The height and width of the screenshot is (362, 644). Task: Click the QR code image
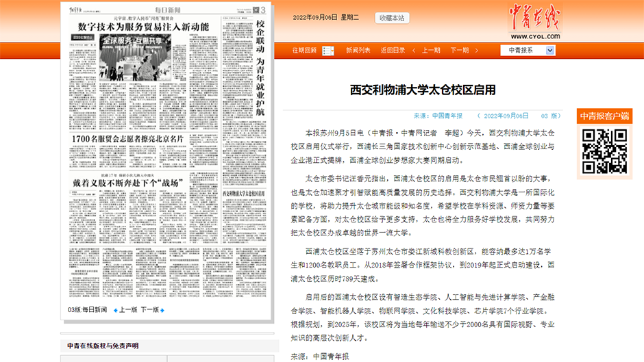click(x=604, y=151)
